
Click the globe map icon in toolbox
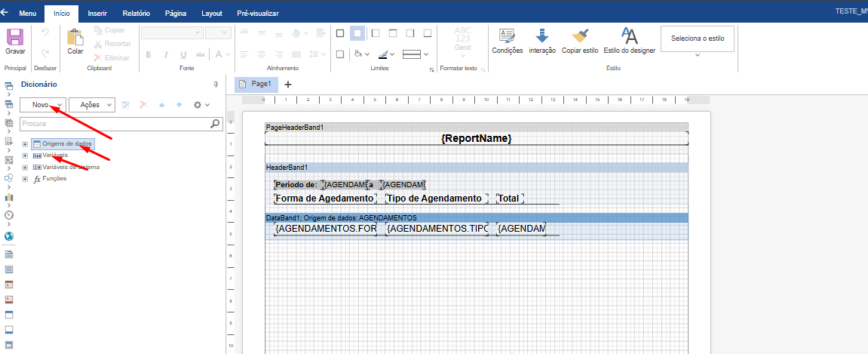[x=9, y=236]
